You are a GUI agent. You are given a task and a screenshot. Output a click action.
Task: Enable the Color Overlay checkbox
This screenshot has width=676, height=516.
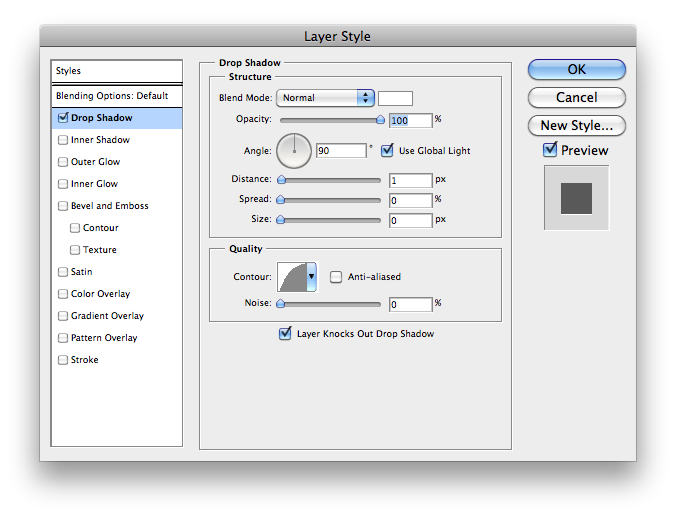(63, 294)
